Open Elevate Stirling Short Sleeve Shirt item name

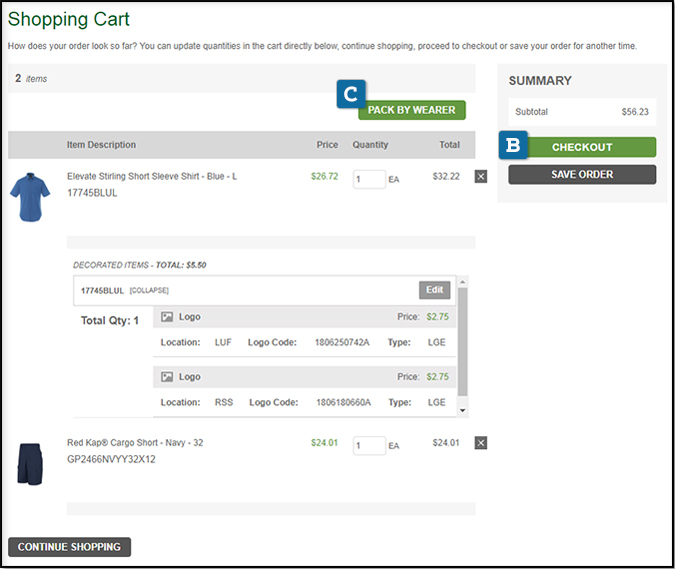[152, 176]
